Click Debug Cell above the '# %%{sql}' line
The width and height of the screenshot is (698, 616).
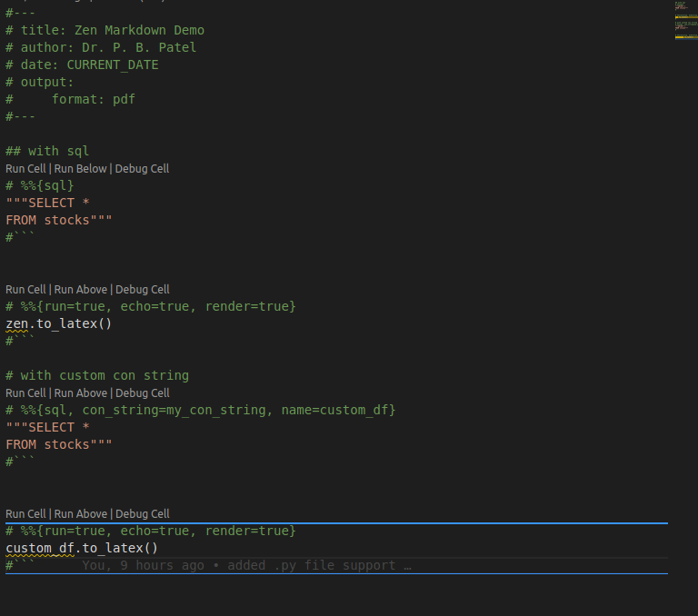click(142, 169)
